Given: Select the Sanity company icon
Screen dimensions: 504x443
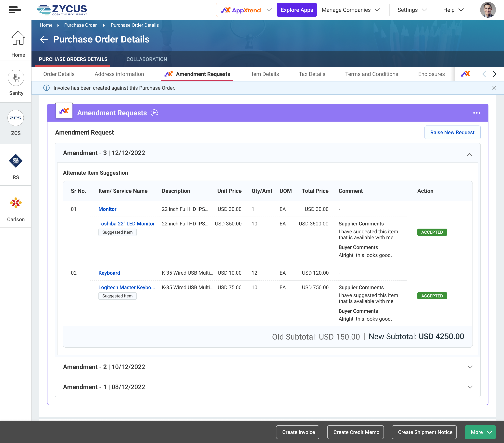Looking at the screenshot, I should click(x=16, y=78).
